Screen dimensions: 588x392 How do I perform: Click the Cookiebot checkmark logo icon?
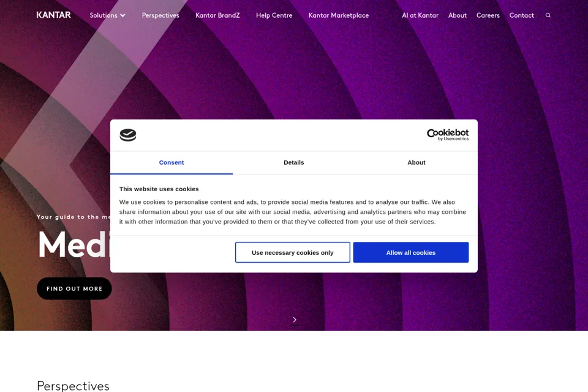coord(128,135)
